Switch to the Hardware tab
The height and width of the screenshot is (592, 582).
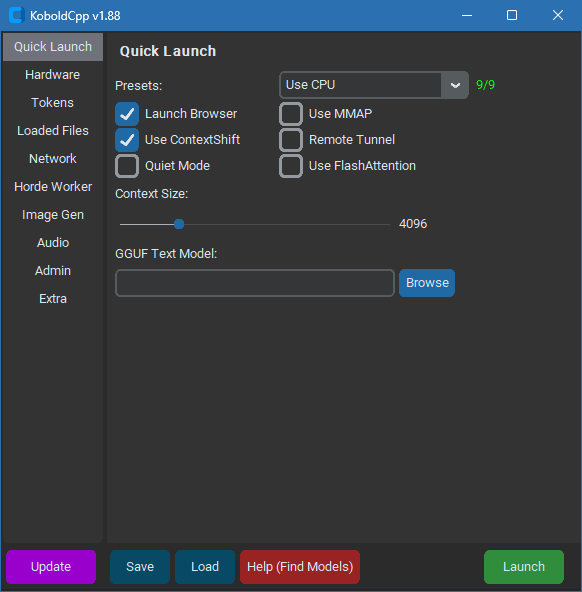(53, 75)
